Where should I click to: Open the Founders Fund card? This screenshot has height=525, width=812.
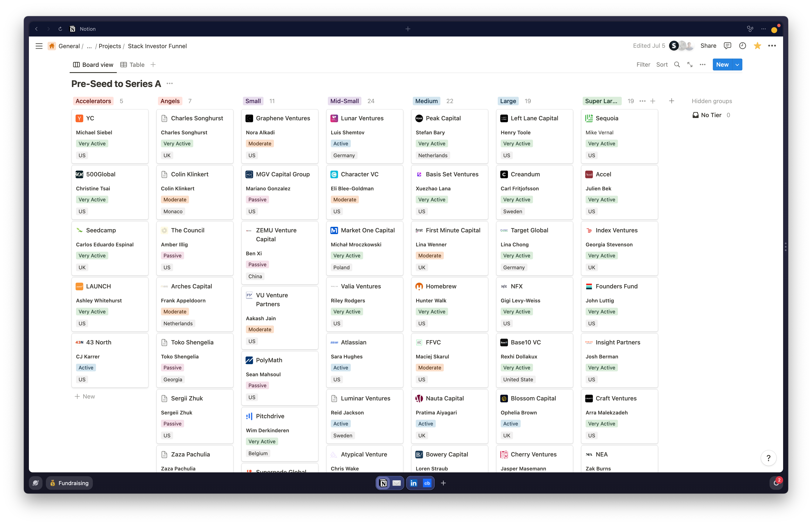[x=619, y=304]
